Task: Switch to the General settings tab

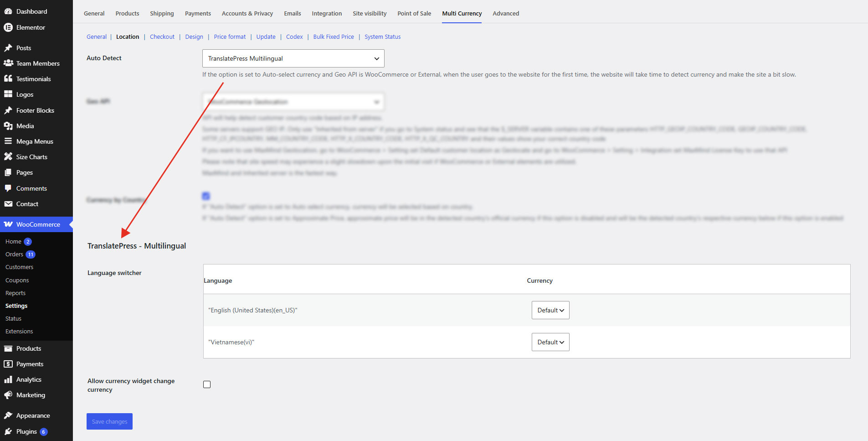Action: point(94,13)
